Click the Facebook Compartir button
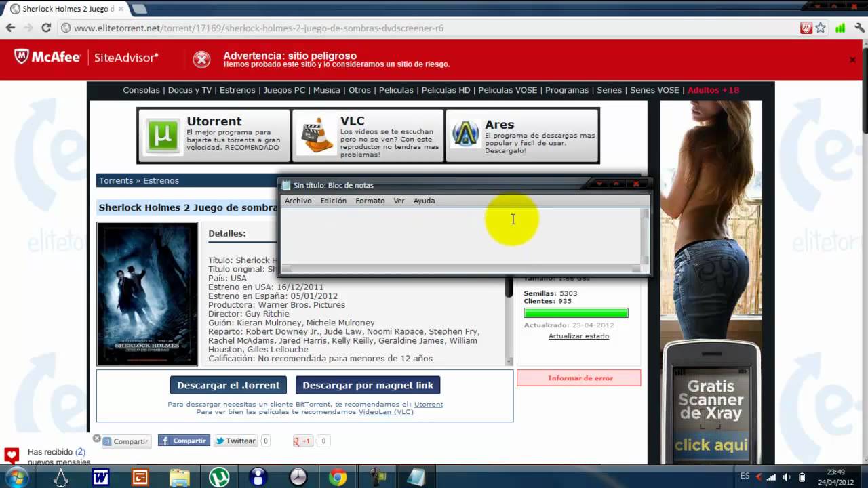The height and width of the screenshot is (488, 868). click(184, 441)
